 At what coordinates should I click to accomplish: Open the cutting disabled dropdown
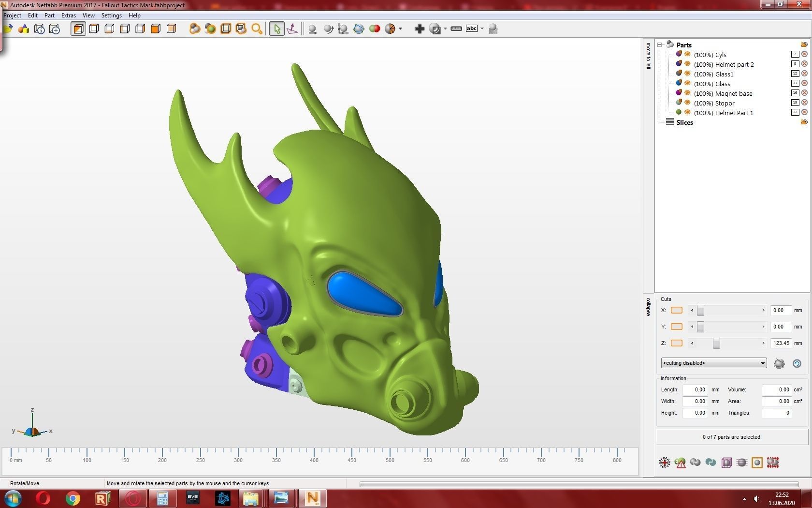tap(713, 363)
